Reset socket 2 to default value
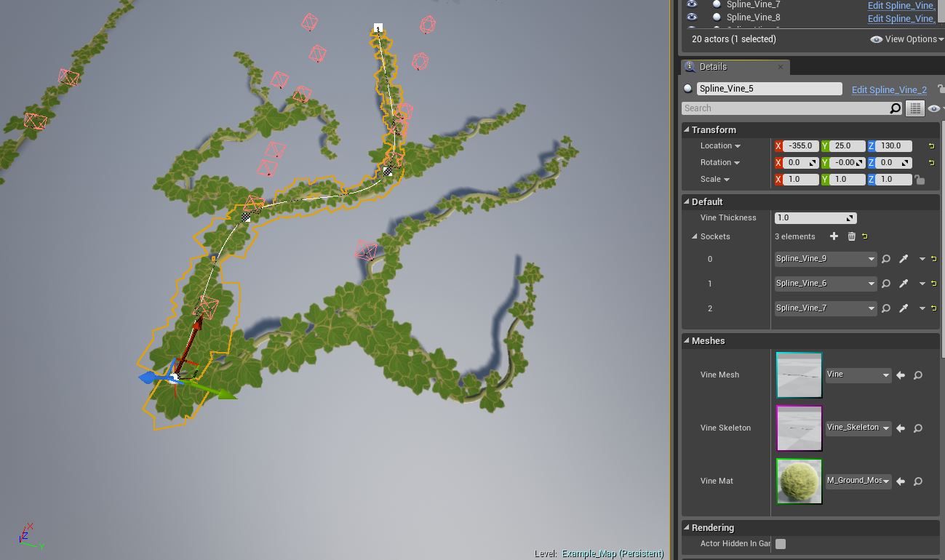The width and height of the screenshot is (945, 560). pos(933,308)
